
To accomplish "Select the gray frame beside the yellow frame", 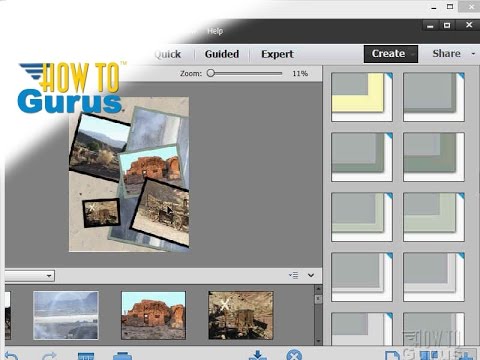I will coord(434,97).
